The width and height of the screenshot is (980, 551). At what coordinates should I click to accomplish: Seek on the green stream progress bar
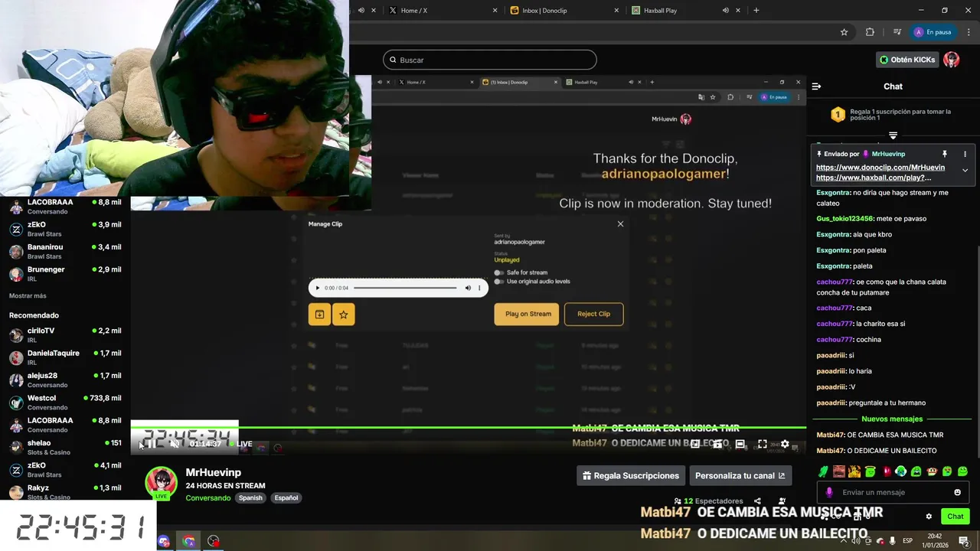[469, 427]
